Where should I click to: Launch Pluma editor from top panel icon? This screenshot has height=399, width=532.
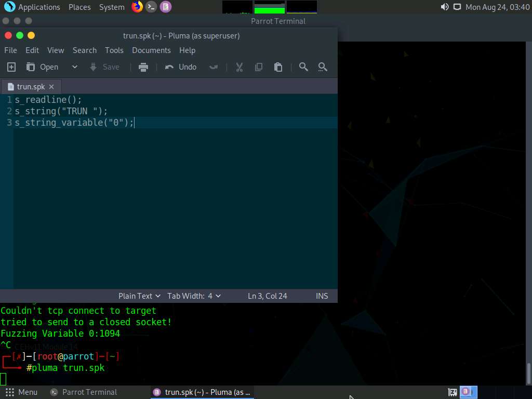(166, 7)
